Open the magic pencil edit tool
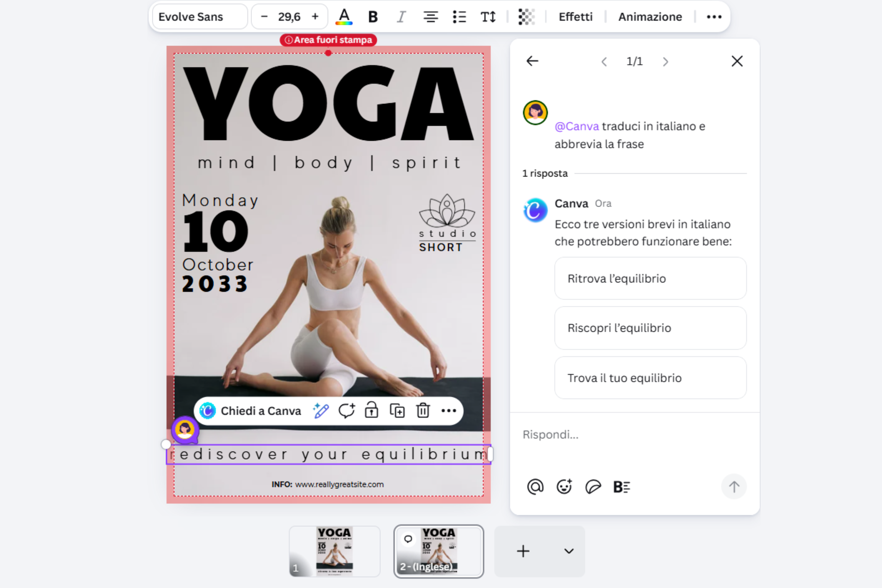 coord(321,411)
